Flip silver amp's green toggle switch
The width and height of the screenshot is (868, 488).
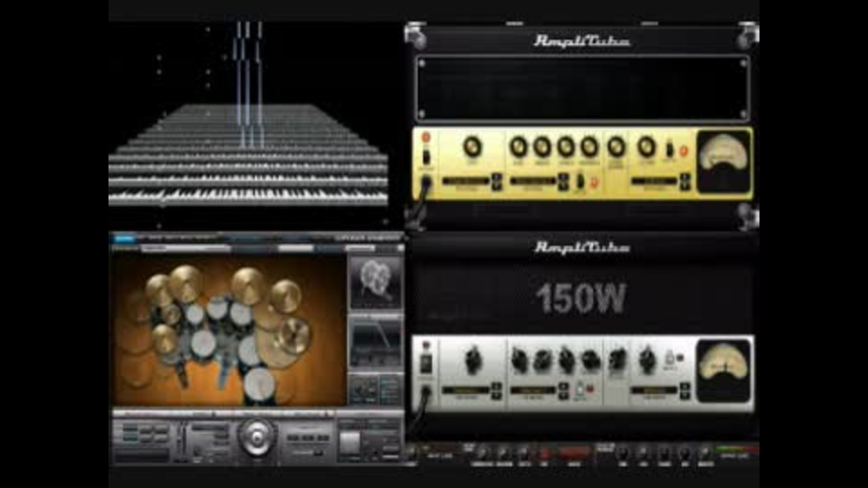tap(580, 389)
